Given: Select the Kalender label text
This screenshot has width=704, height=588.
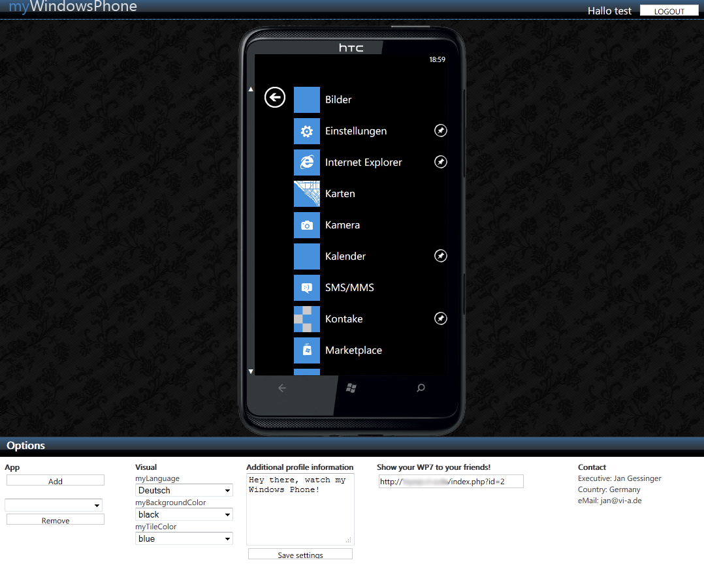Looking at the screenshot, I should [345, 256].
